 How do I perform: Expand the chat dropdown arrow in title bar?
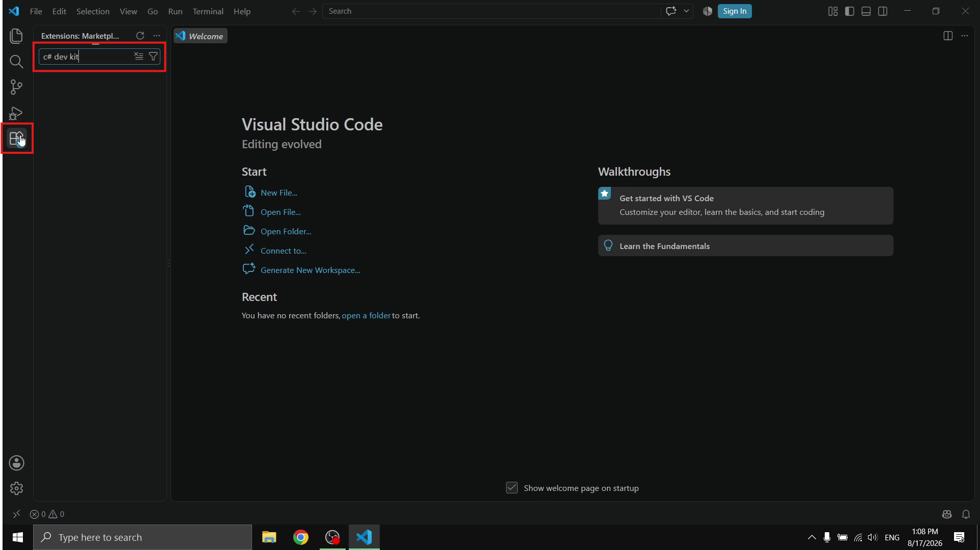tap(686, 11)
